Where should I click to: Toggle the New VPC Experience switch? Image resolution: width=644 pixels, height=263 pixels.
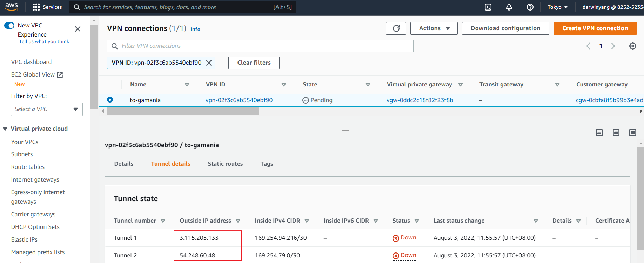pos(9,25)
